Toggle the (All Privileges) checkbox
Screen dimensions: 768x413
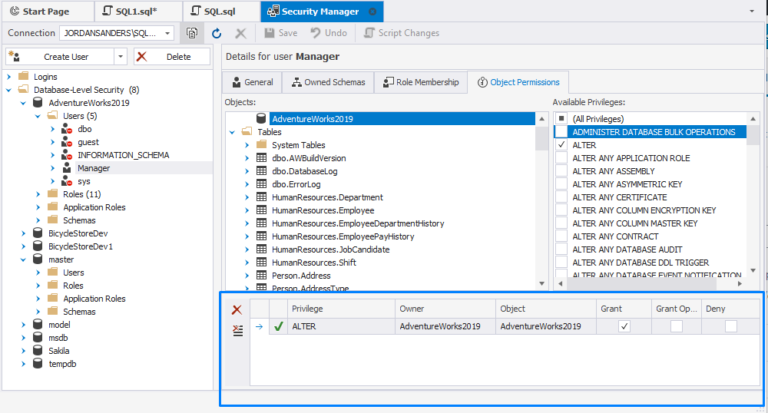[x=561, y=119]
